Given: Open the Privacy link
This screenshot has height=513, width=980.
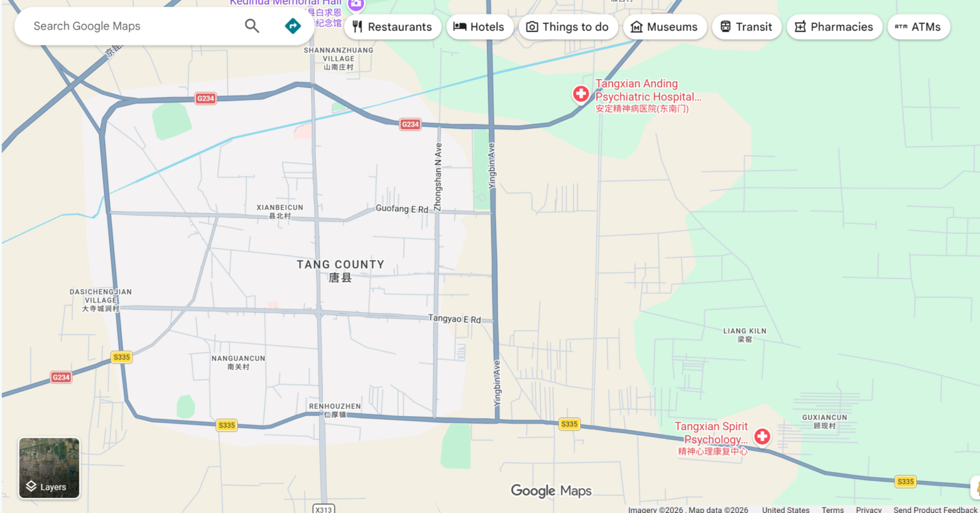Looking at the screenshot, I should (x=869, y=510).
